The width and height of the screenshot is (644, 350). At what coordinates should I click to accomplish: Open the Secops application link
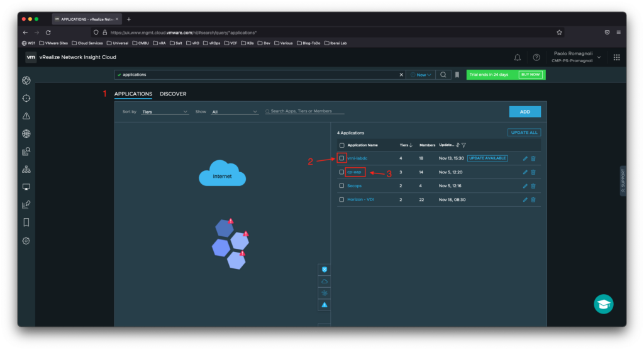click(x=355, y=186)
